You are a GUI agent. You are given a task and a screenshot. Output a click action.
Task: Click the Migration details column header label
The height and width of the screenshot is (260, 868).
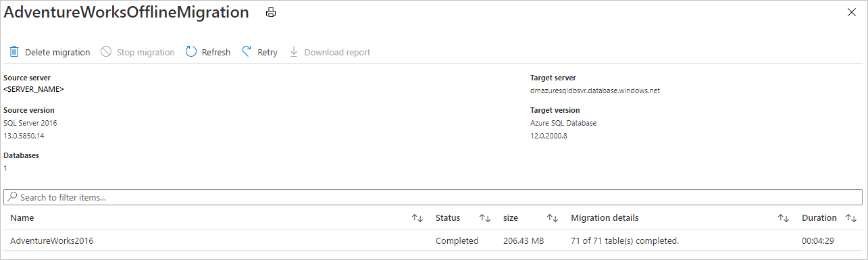[x=605, y=218]
